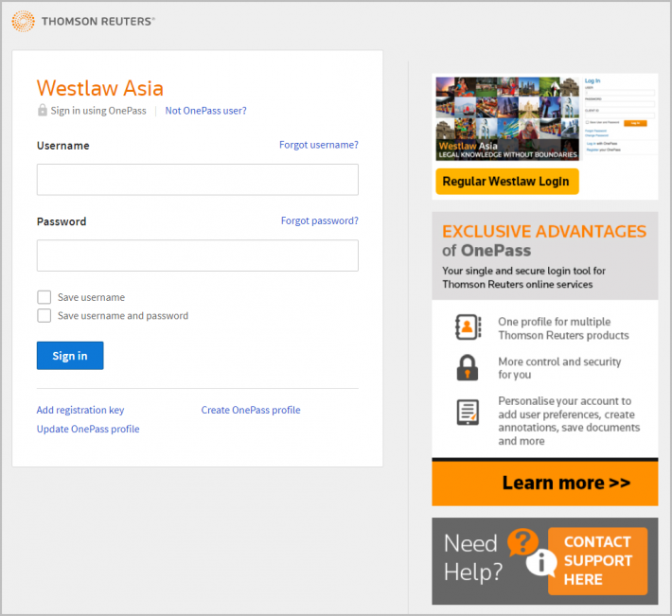This screenshot has width=672, height=616.
Task: Focus the Username input field
Action: click(x=198, y=180)
